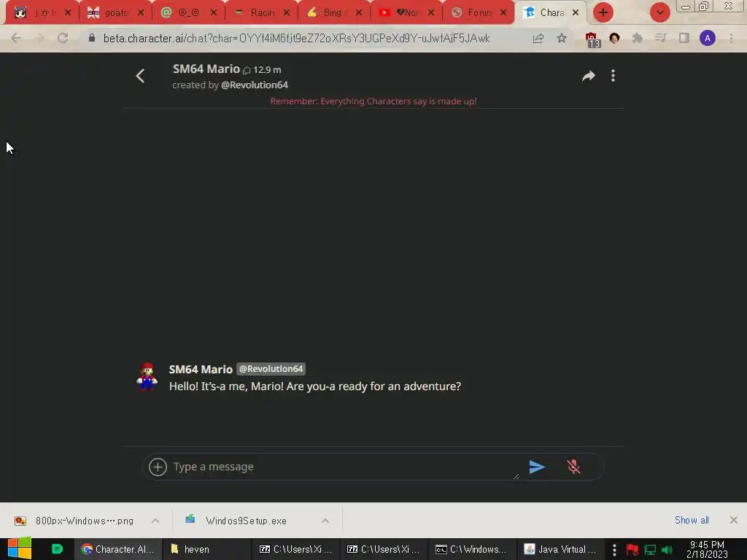Click the padlock site info icon
Screen dimensions: 747x560
click(x=92, y=38)
